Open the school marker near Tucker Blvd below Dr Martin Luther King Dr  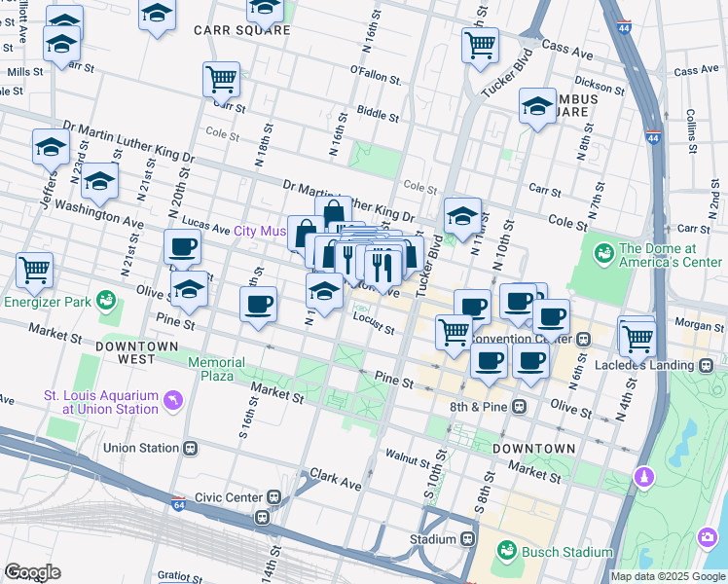click(x=462, y=219)
